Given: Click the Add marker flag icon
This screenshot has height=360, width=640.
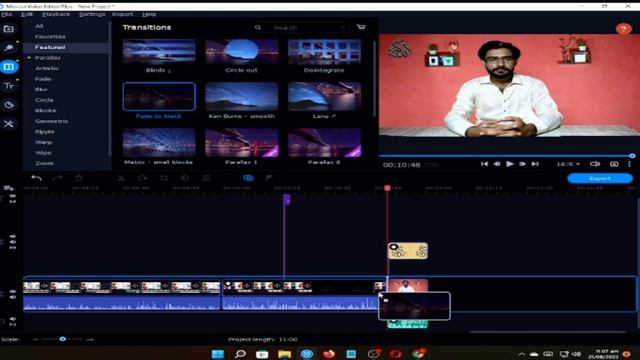Looking at the screenshot, I should (269, 178).
